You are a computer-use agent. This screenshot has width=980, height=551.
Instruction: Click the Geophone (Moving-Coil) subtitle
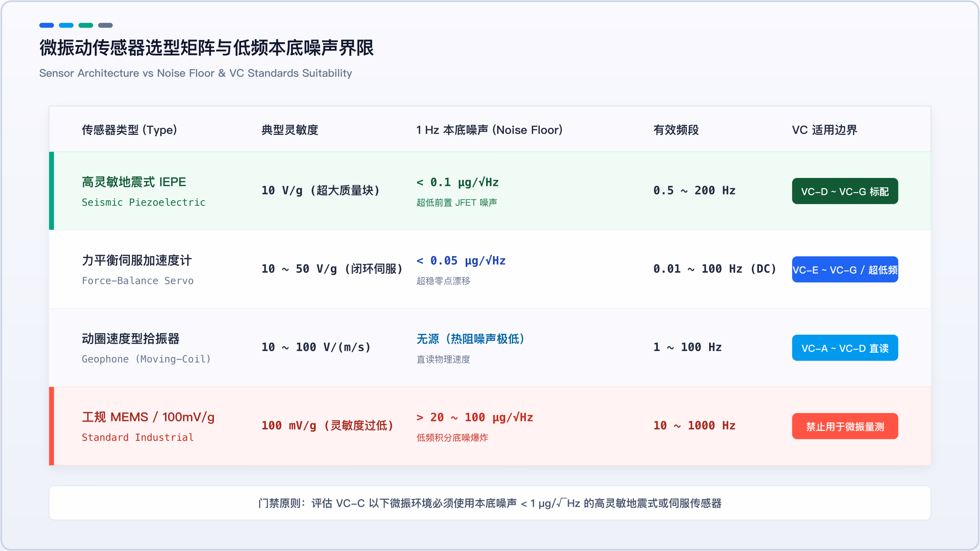click(x=146, y=359)
